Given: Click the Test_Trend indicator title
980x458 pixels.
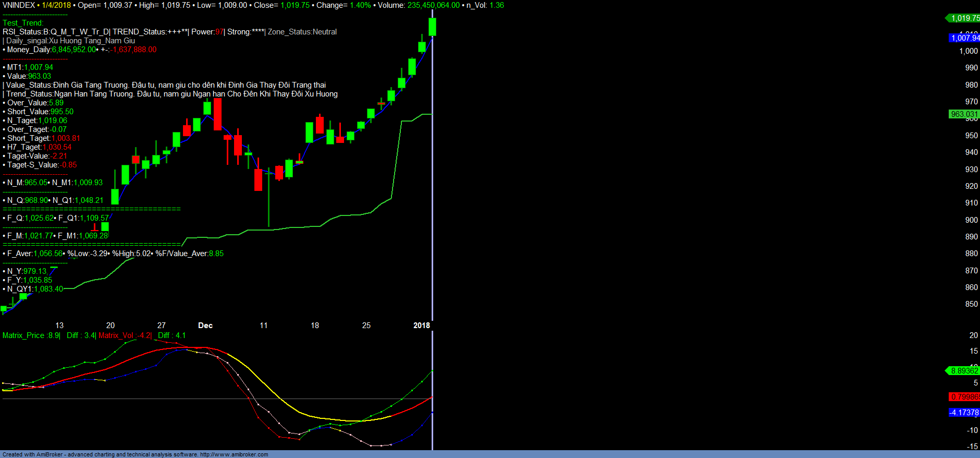Looking at the screenshot, I should pyautogui.click(x=23, y=23).
